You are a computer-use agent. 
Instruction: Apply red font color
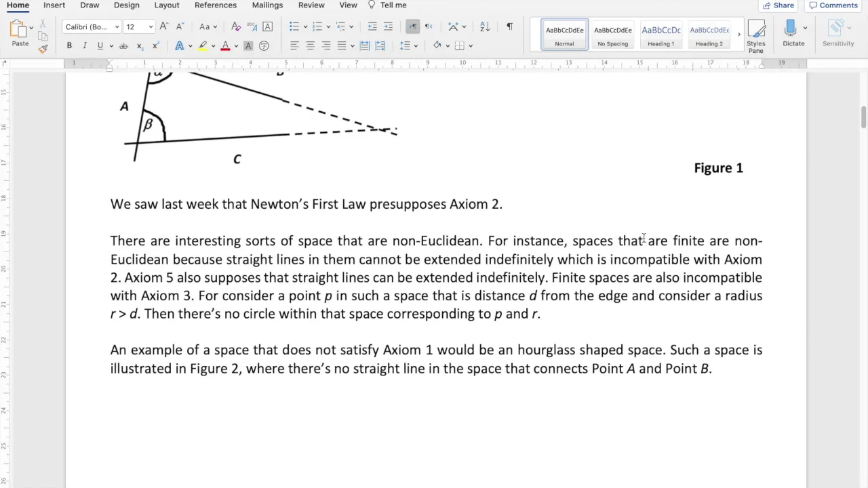tap(225, 45)
